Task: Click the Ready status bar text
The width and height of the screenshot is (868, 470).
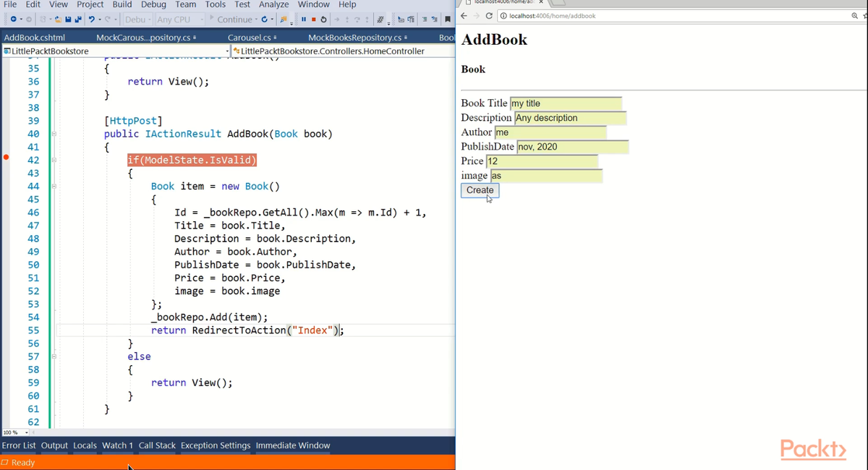Action: pyautogui.click(x=23, y=463)
